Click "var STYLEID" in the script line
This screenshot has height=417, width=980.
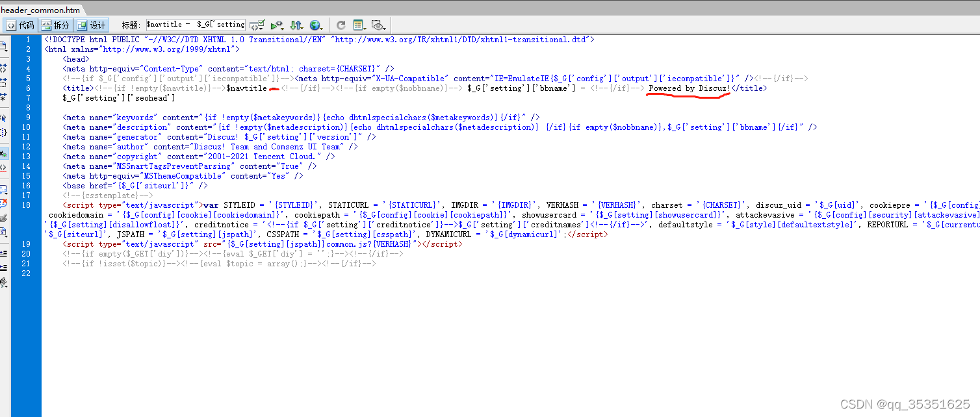tap(229, 205)
